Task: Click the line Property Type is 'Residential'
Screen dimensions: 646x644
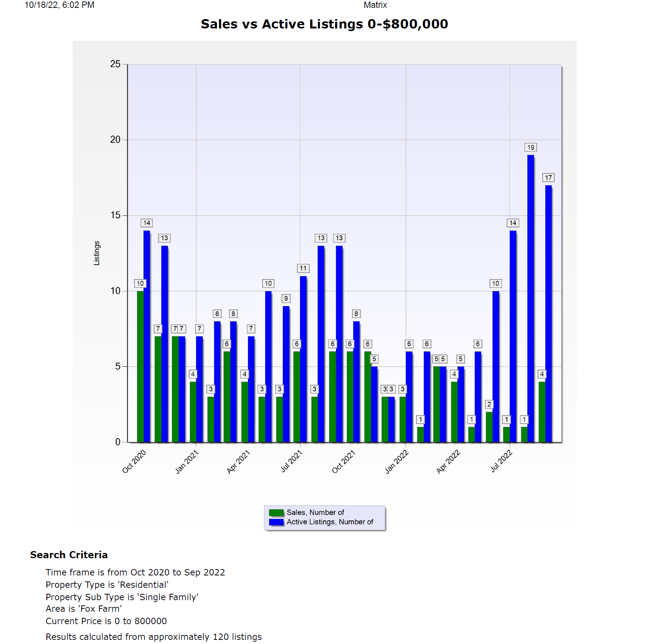Action: tap(107, 585)
